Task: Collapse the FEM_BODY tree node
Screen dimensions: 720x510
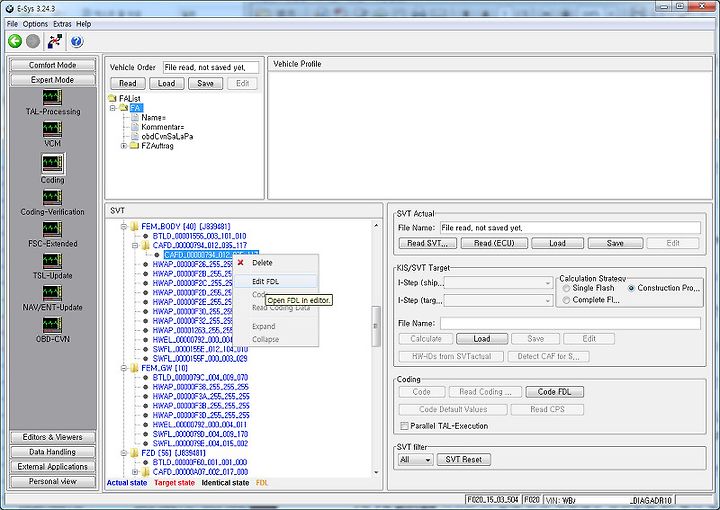Action: (x=124, y=227)
